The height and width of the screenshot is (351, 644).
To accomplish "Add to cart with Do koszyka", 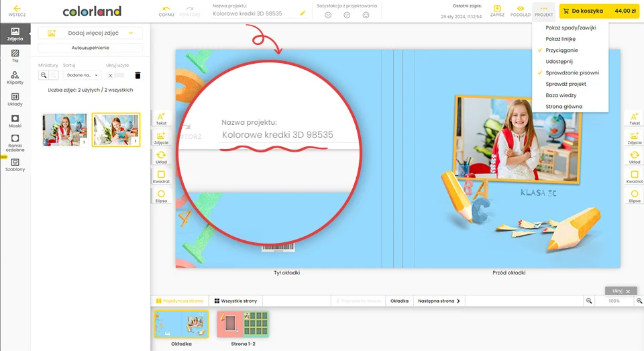I will (x=599, y=11).
